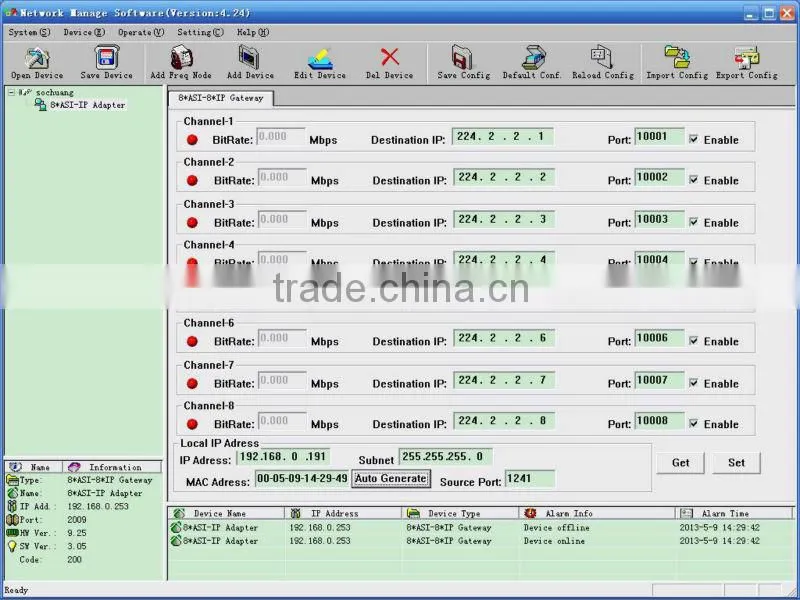Click the Port value 2009
Image resolution: width=800 pixels, height=600 pixels.
coord(77,519)
